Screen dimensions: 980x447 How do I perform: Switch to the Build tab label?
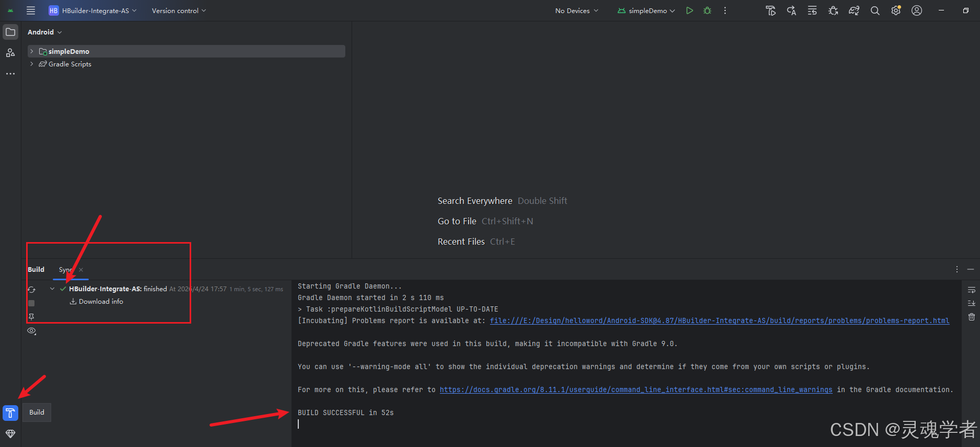tap(36, 269)
